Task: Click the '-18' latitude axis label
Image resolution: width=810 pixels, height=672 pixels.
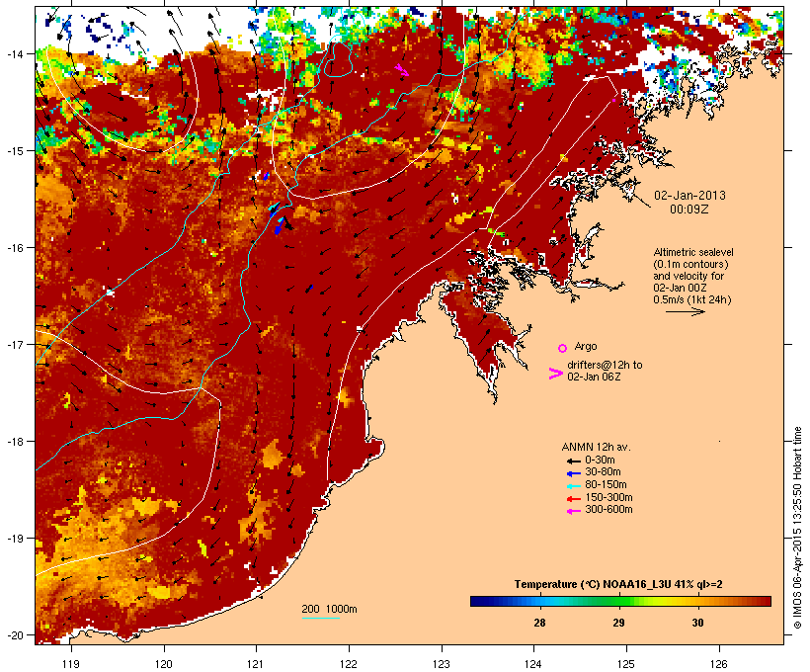Action: (14, 442)
